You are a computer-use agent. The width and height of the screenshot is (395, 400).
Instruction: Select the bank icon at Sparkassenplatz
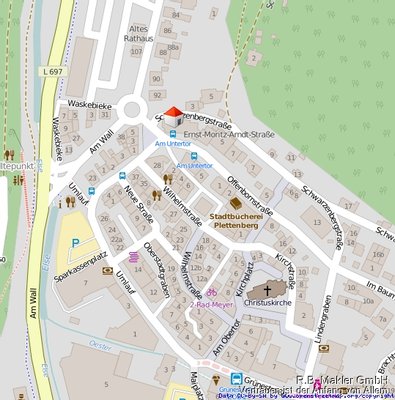pos(108,271)
